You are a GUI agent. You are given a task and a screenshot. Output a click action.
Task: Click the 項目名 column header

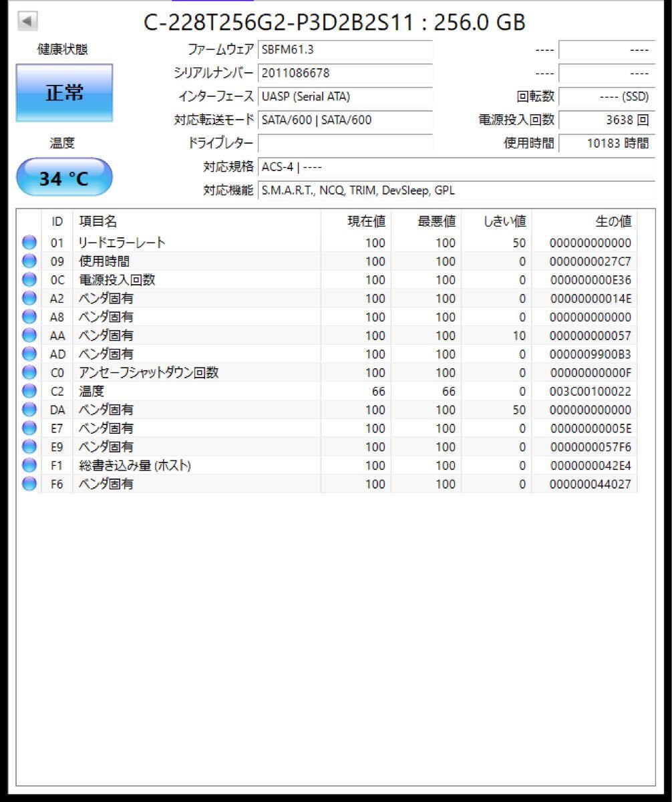click(x=196, y=221)
